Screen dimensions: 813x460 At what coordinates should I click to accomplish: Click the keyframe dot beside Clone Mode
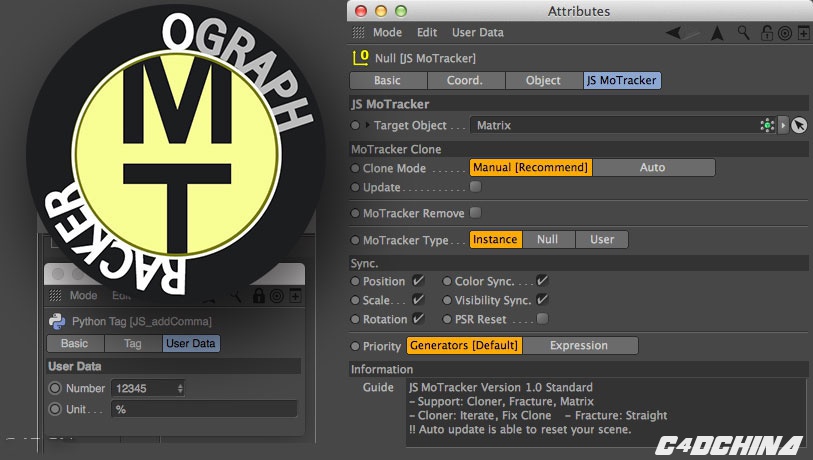[x=355, y=168]
